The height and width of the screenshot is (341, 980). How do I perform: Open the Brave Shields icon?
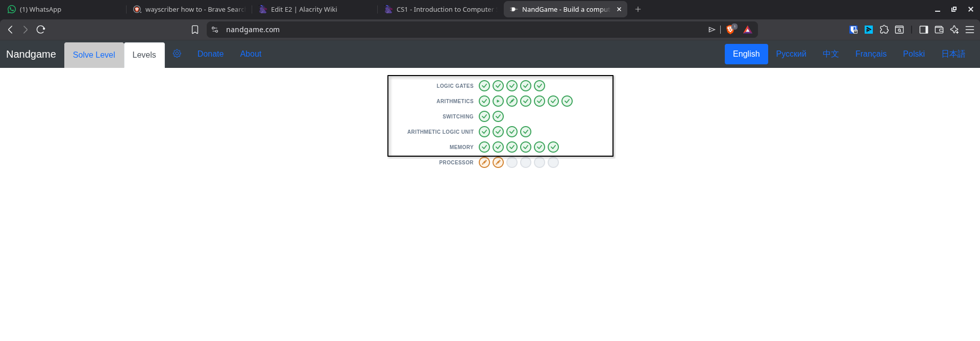(x=730, y=30)
